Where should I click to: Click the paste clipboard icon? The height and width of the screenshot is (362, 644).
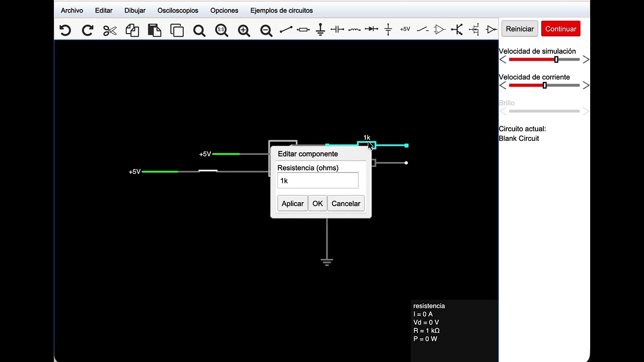click(154, 30)
